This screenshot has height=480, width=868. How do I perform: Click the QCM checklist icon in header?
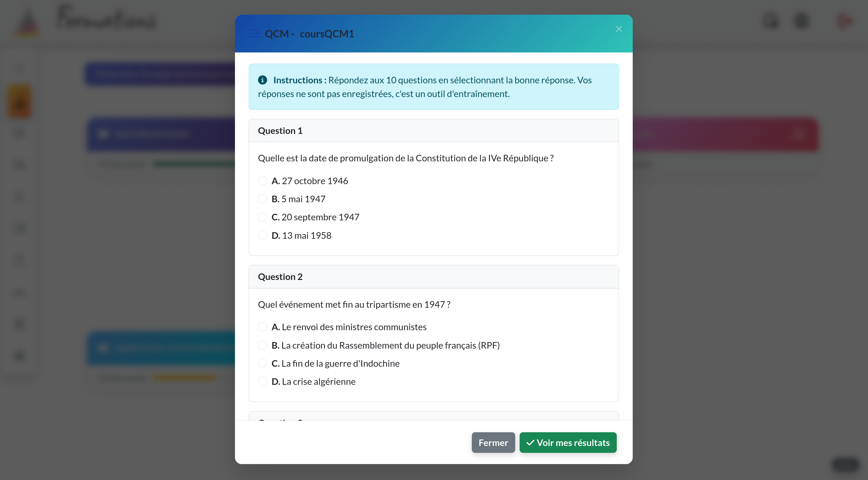tap(254, 34)
